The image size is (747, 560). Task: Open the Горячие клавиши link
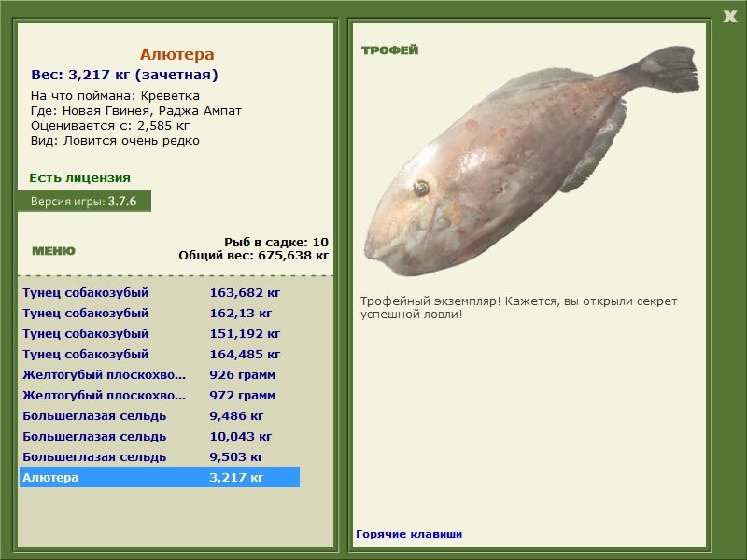point(409,534)
